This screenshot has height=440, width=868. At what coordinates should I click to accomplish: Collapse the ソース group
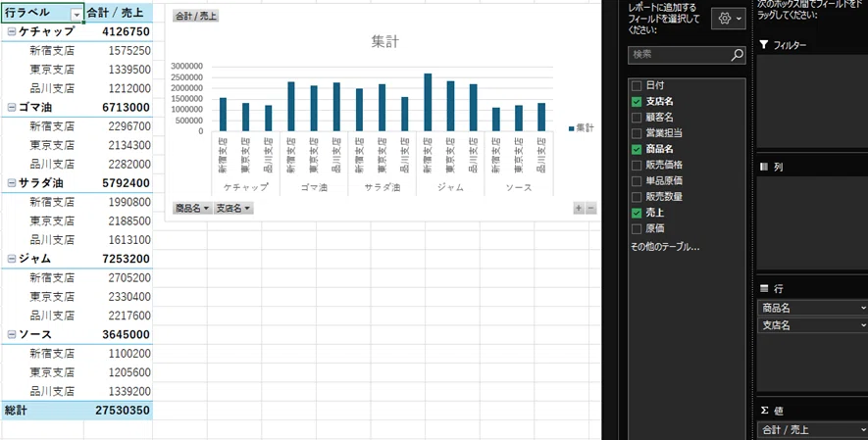pyautogui.click(x=12, y=335)
